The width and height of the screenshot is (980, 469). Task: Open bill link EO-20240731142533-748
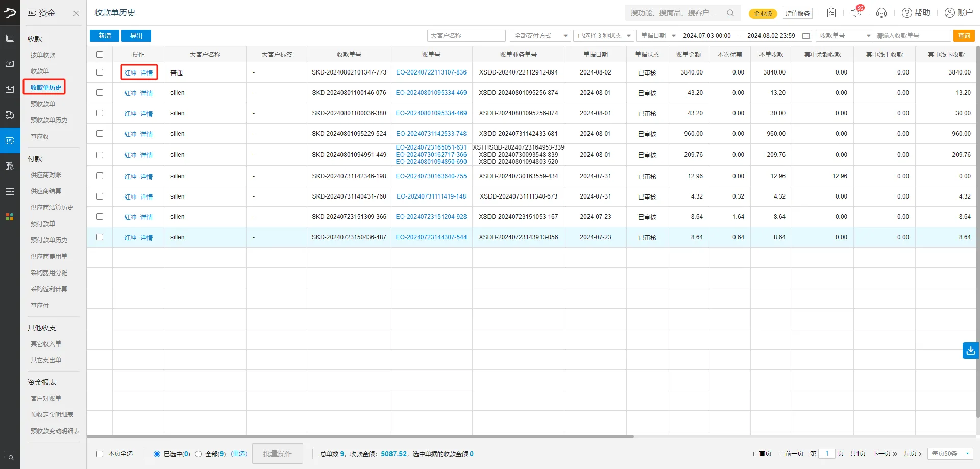431,134
